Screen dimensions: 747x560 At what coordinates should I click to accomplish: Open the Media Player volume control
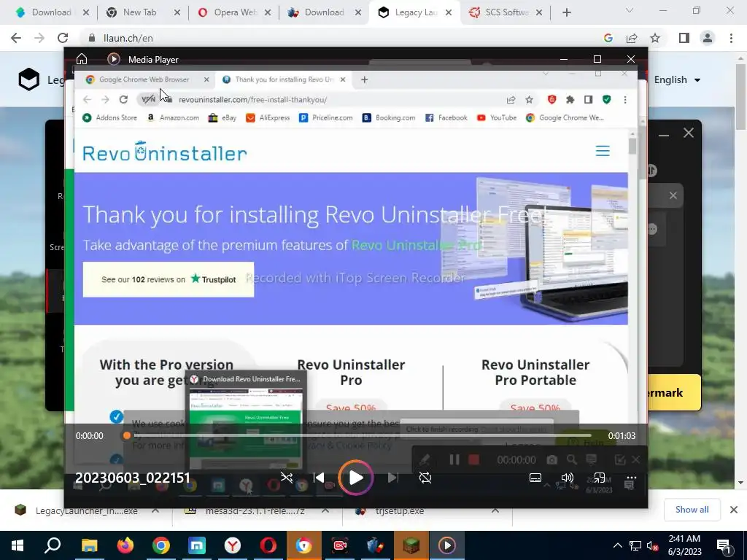point(567,478)
